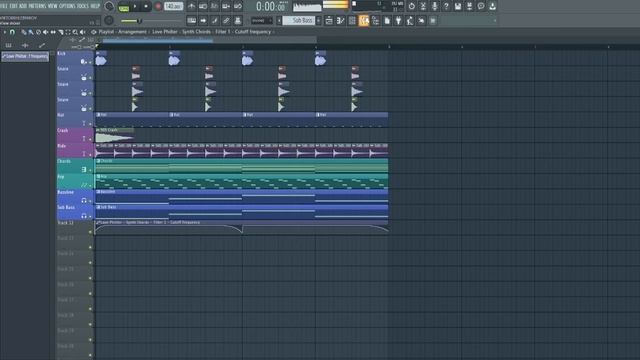Click the render to audio icon
640x360 pixels.
469,6
